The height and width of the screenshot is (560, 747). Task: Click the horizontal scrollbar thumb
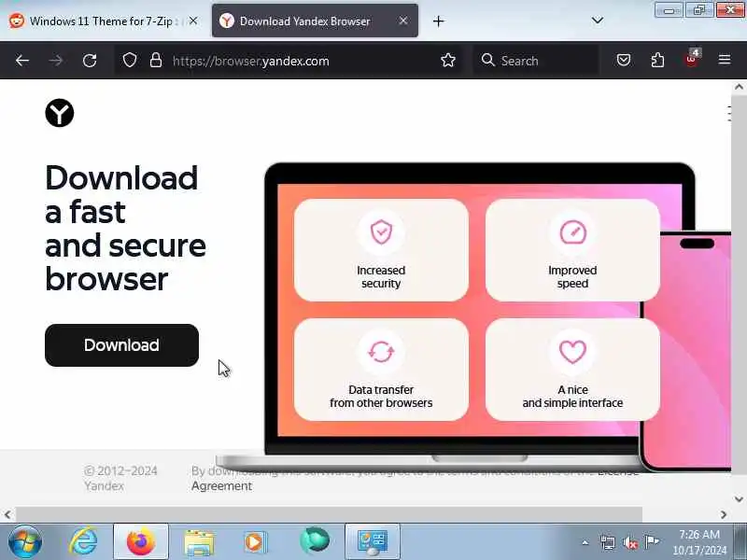(x=330, y=514)
